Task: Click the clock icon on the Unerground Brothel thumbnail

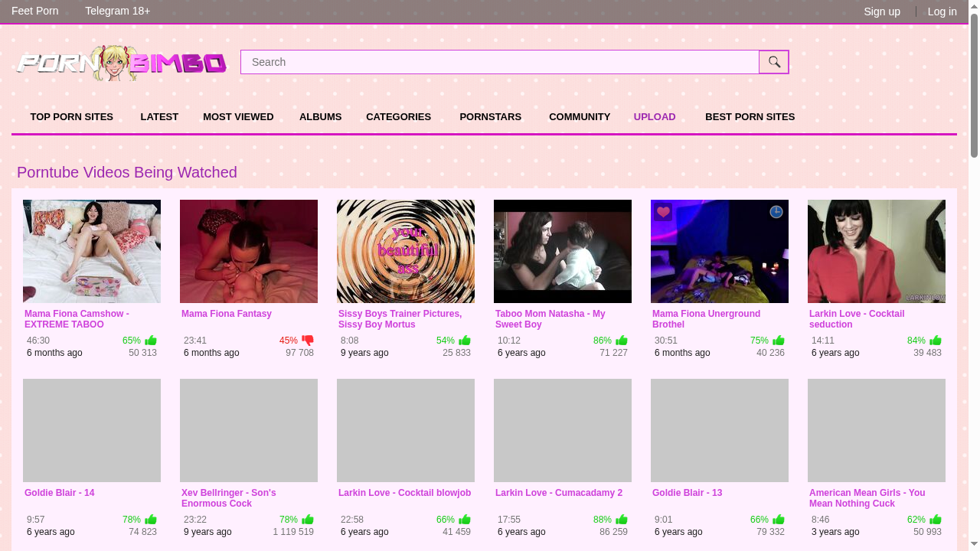Action: coord(776,212)
